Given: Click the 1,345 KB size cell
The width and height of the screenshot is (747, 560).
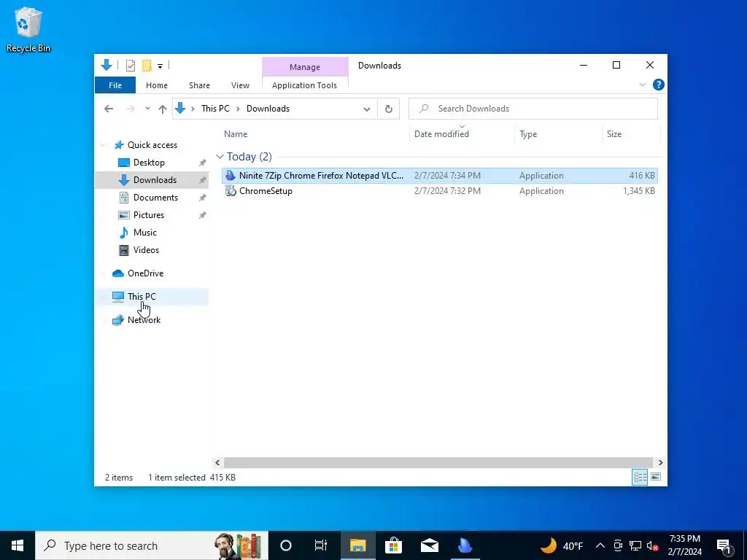Looking at the screenshot, I should coord(638,191).
